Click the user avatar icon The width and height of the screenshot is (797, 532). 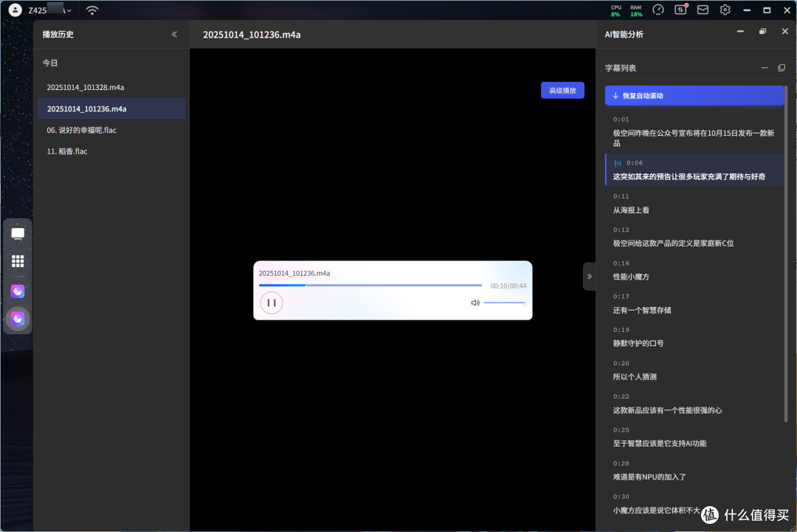15,10
